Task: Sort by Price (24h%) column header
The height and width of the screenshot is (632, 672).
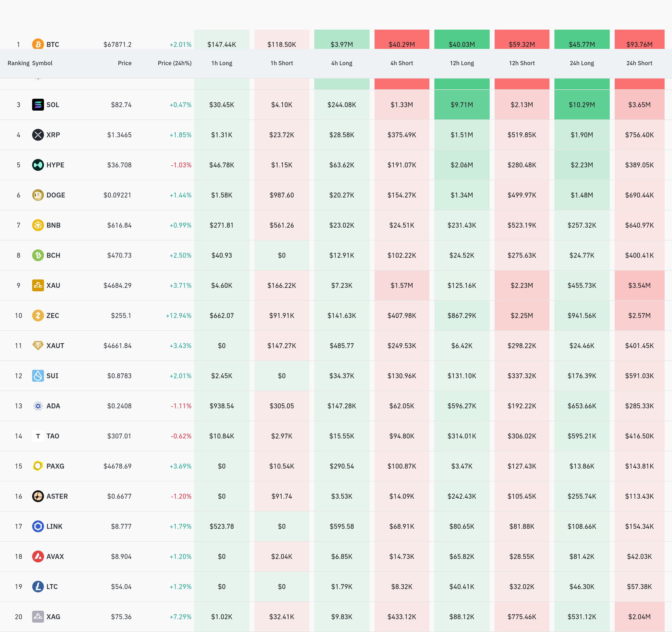Action: click(x=174, y=63)
